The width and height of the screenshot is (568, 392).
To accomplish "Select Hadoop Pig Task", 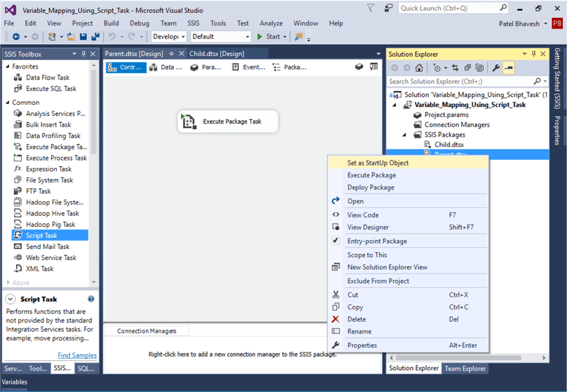I will [x=50, y=225].
